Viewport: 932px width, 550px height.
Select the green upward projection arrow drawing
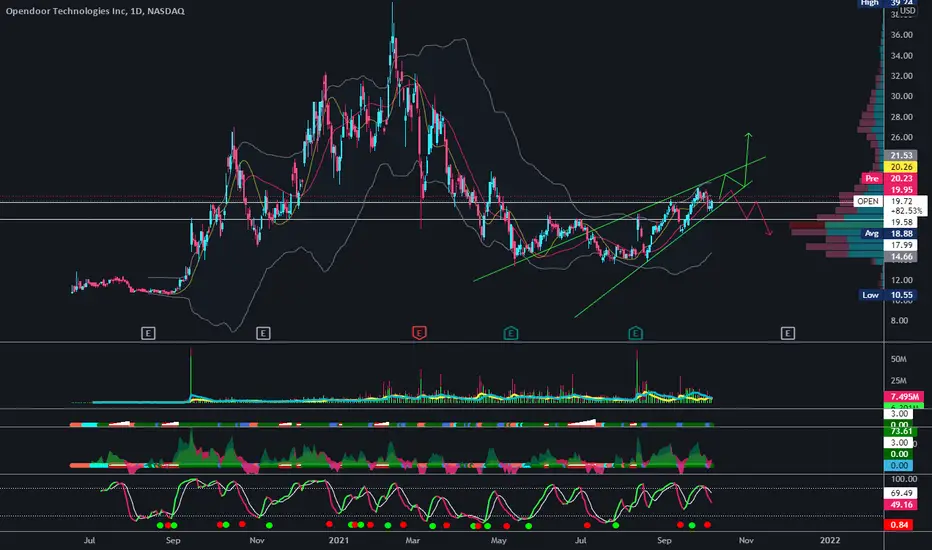click(747, 158)
